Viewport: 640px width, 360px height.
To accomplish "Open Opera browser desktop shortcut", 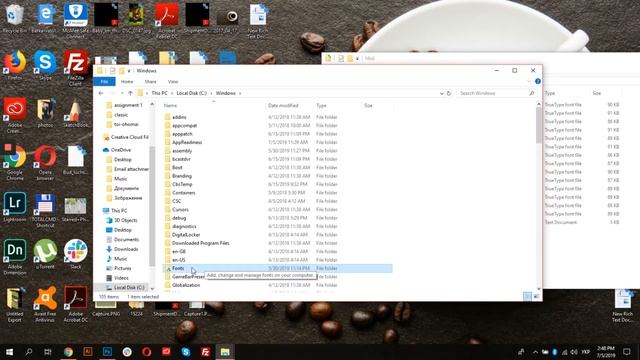I will tap(45, 163).
